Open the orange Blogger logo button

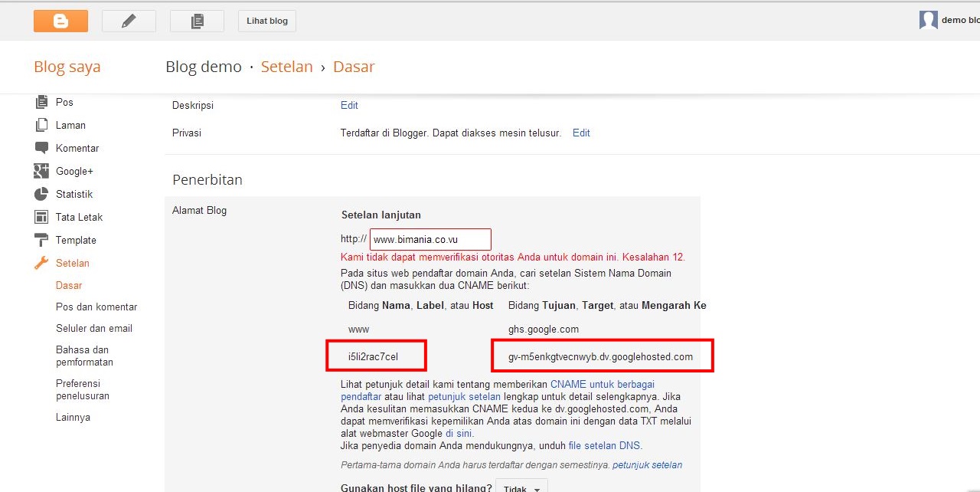[60, 21]
